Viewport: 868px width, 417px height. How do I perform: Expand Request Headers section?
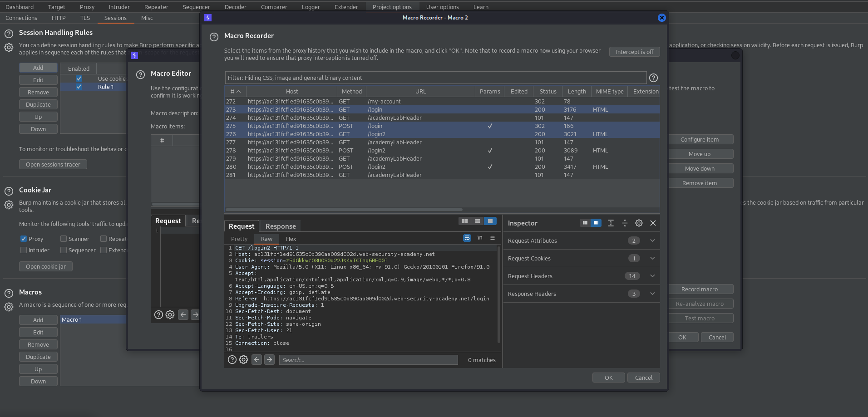[x=652, y=276]
